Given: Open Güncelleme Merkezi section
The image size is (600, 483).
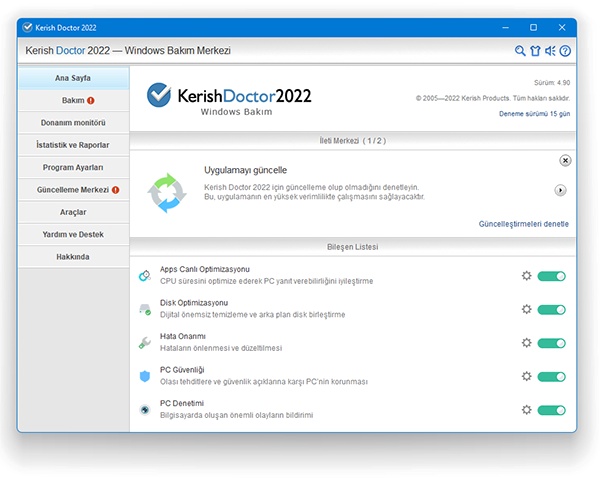Looking at the screenshot, I should [x=73, y=190].
